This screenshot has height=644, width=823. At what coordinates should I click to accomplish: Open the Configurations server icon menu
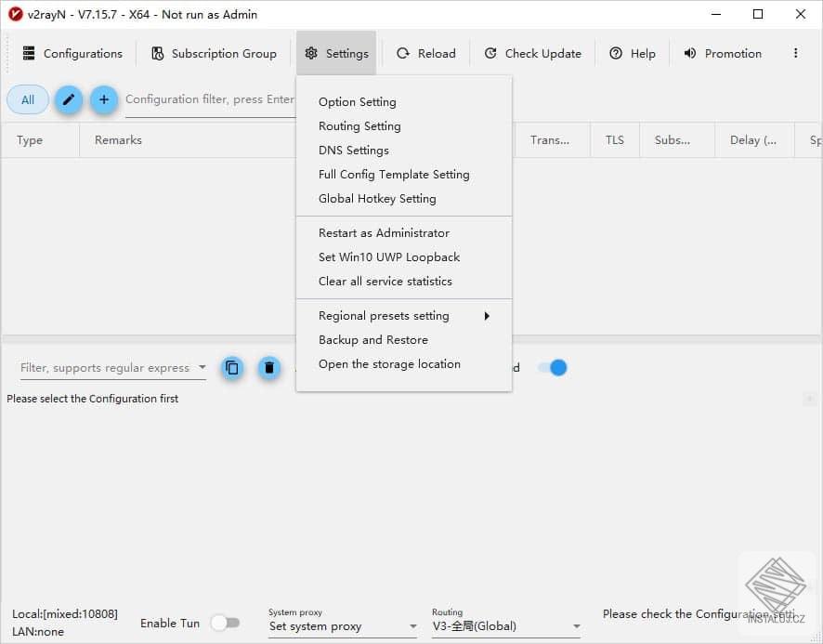click(29, 53)
